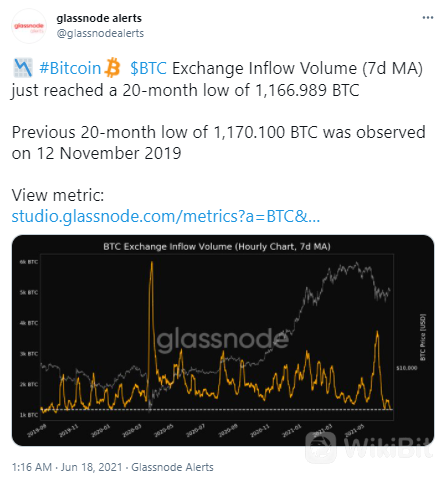Click the chart title text
446x479 pixels.
(x=217, y=247)
